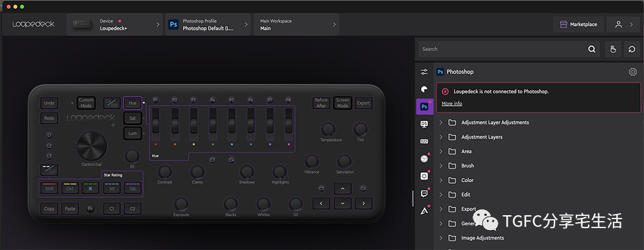The image size is (644, 250).
Task: Open More info link
Action: [x=452, y=104]
